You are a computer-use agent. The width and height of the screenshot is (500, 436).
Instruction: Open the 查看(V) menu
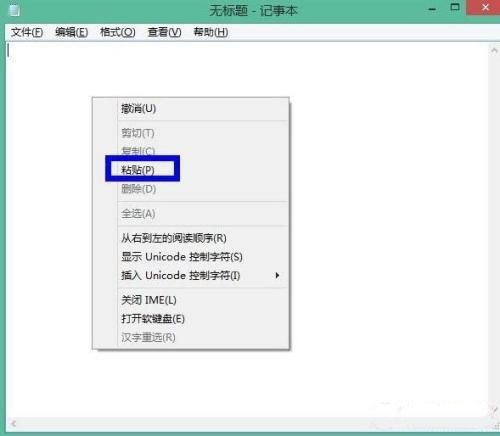coord(164,32)
